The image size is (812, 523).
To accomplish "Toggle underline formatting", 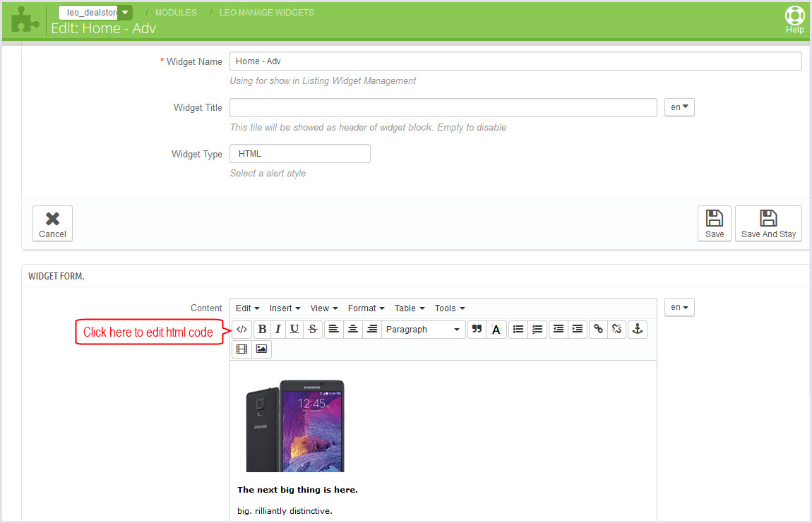I will tap(294, 330).
